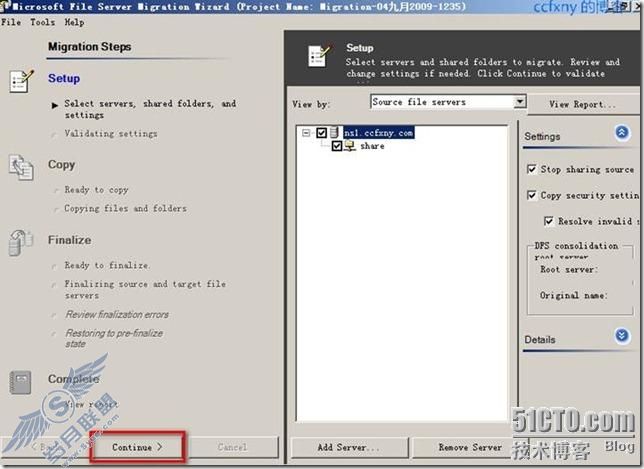Click the shared folder icon beside share

350,145
